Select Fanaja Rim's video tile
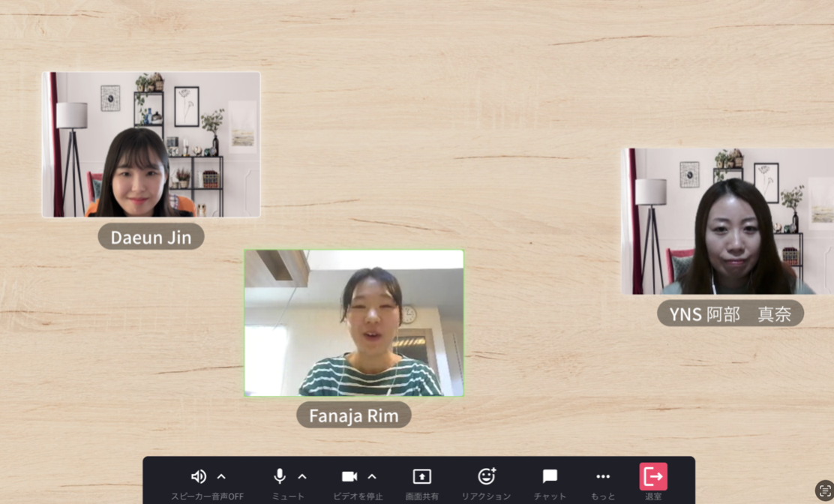Screen dimensions: 834x504 354,322
